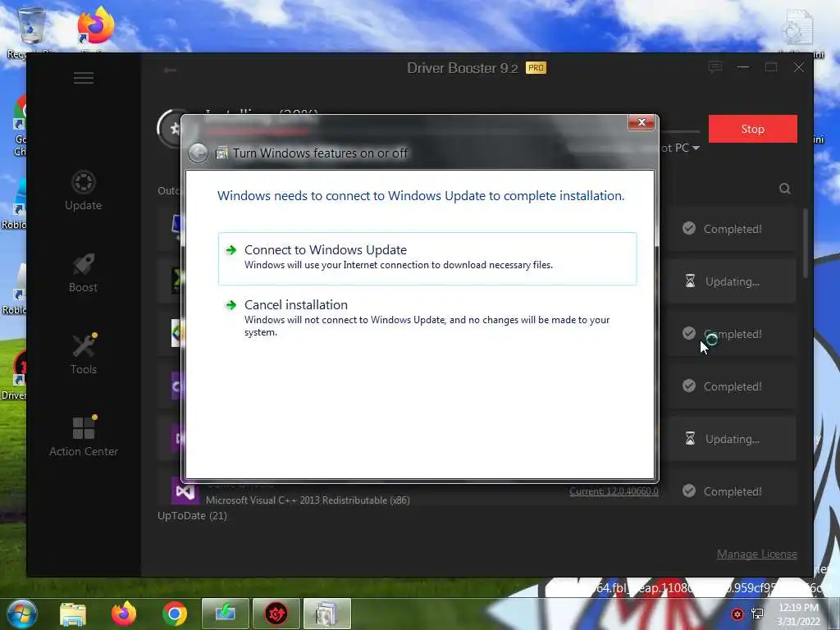Click the Driver Booster list scrollbar
This screenshot has width=840, height=630.
806,244
